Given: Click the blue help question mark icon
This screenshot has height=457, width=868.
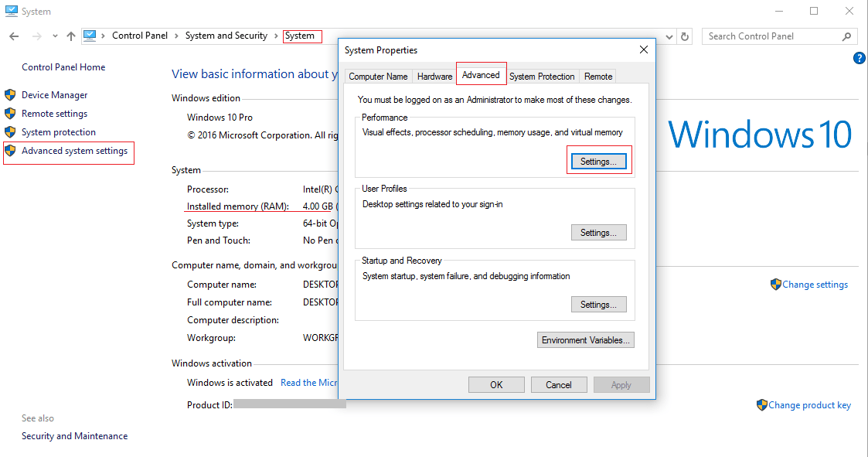Looking at the screenshot, I should pyautogui.click(x=859, y=59).
